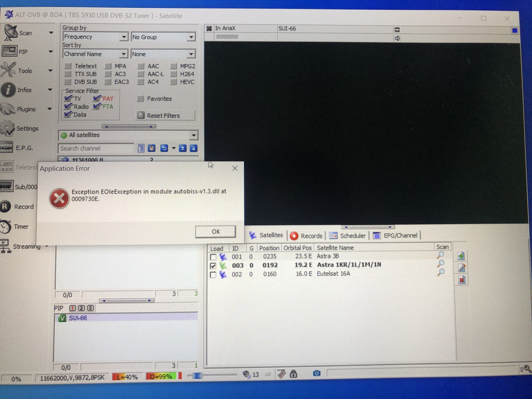This screenshot has height=399, width=532.
Task: Click the Q=99% quality indicator
Action: pos(162,377)
